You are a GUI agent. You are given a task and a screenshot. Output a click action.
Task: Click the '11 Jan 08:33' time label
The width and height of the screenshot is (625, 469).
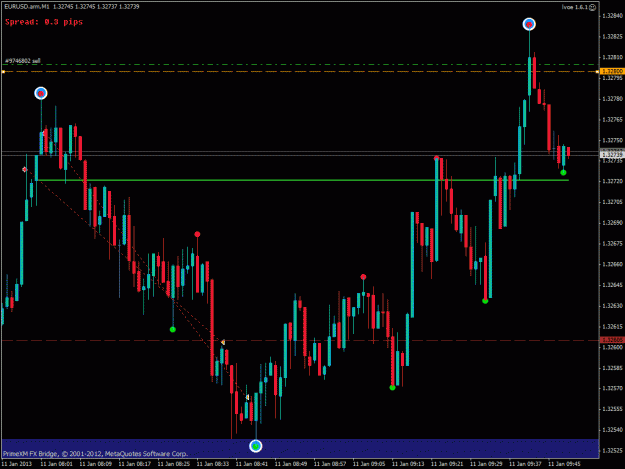pos(213,464)
